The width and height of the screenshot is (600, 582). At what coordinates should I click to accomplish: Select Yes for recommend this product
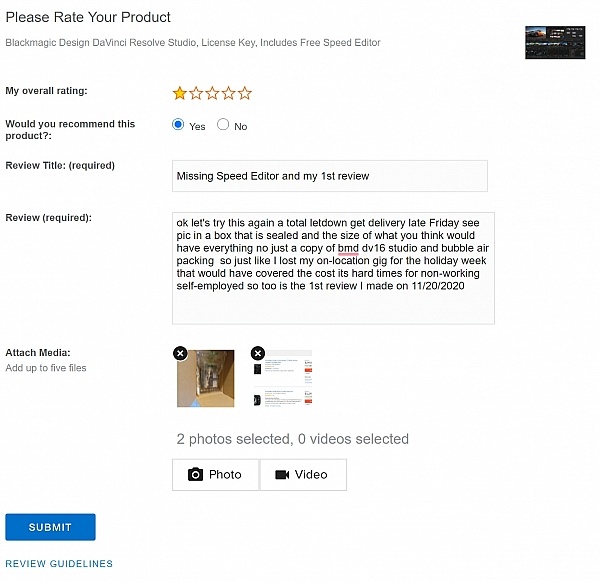coord(179,125)
